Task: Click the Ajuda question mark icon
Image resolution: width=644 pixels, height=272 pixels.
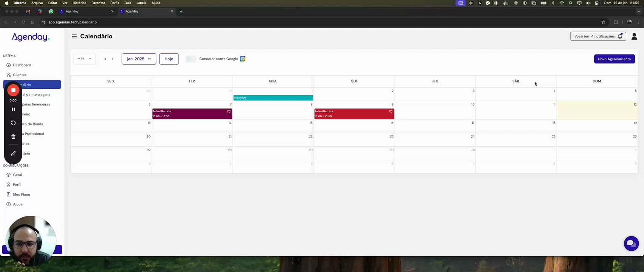Action: click(9, 204)
